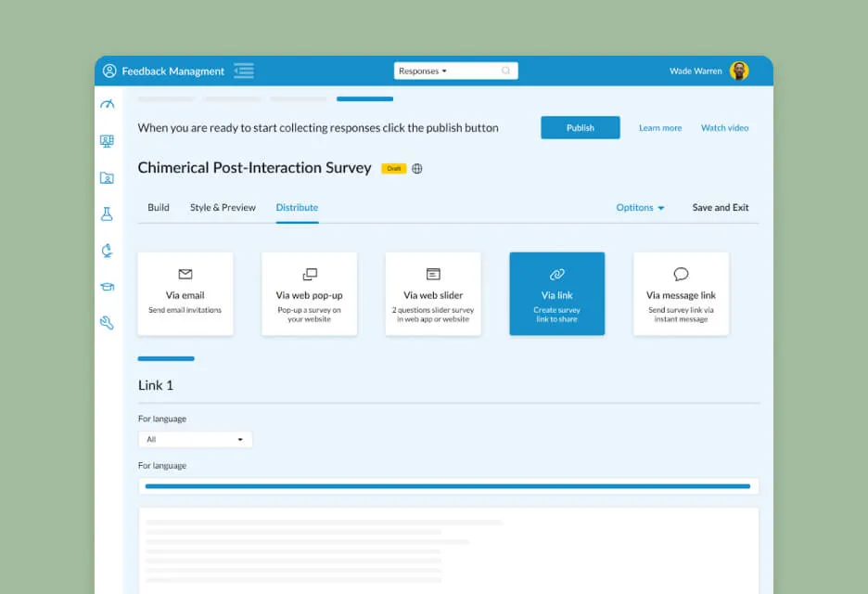
Task: Click the globe icon beside Draft badge
Action: pos(417,169)
